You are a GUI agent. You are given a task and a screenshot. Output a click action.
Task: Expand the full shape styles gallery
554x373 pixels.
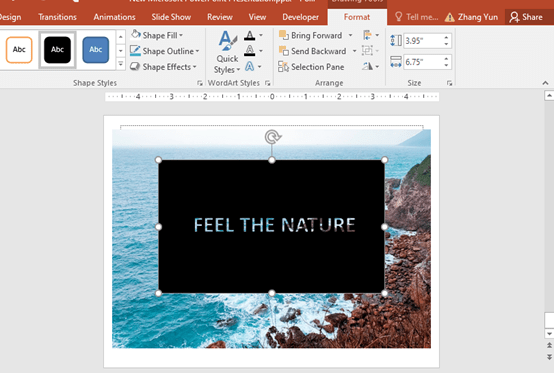click(121, 64)
